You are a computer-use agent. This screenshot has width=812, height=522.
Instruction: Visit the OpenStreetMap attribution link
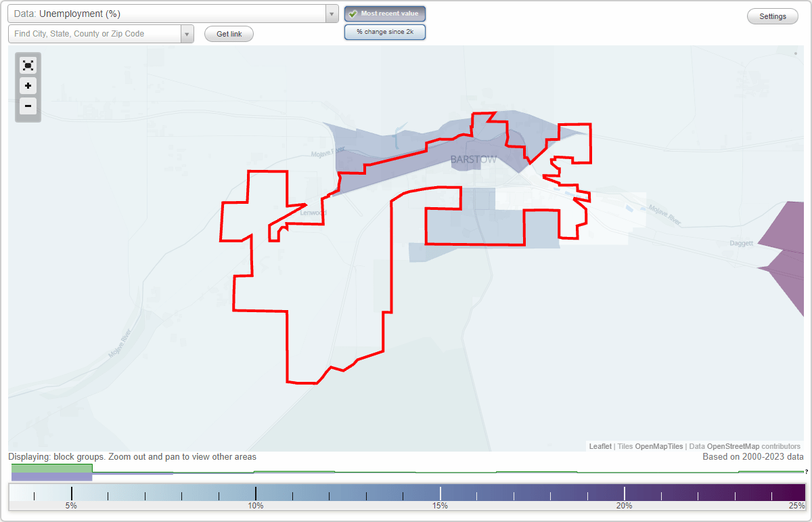pos(733,446)
